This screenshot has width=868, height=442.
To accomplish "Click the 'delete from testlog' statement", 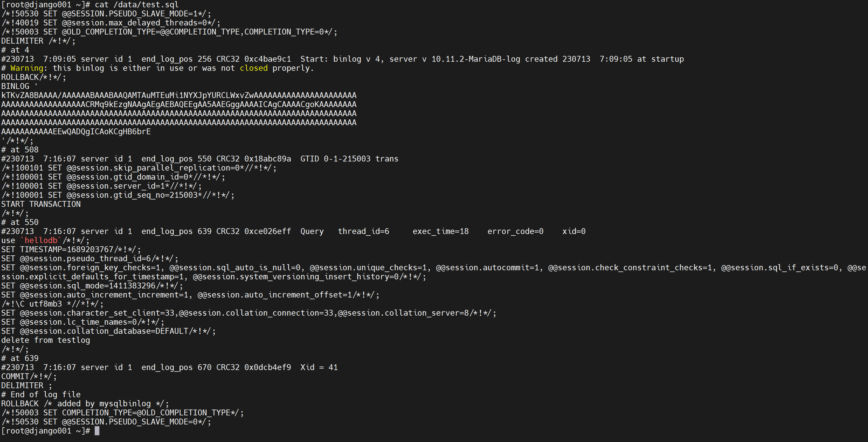I will pos(46,340).
